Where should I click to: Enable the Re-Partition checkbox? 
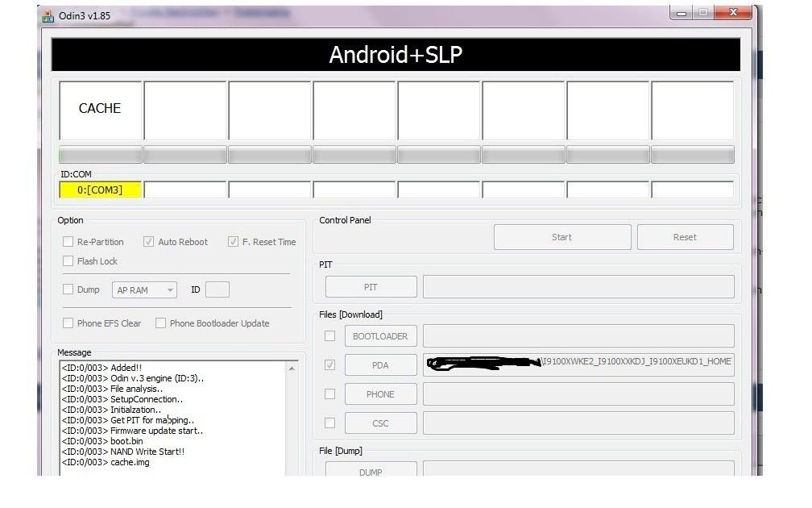click(x=68, y=242)
